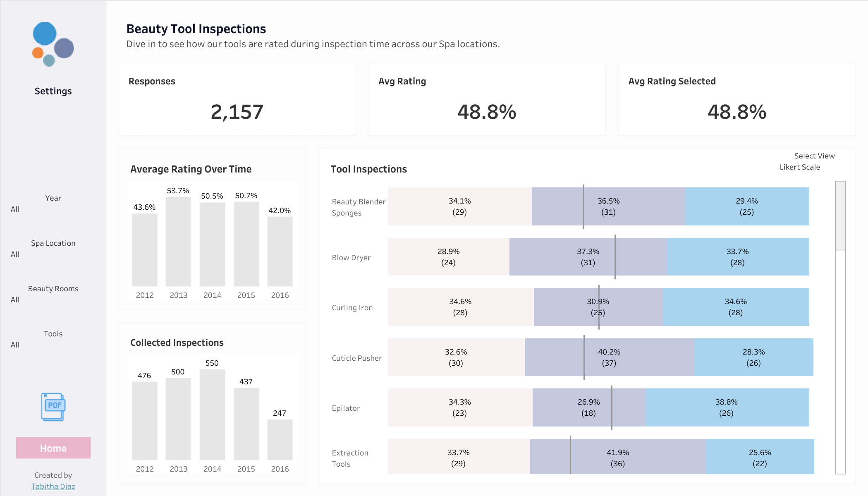
Task: Select the 2013 bar in Average Rating Over Time
Action: click(178, 242)
